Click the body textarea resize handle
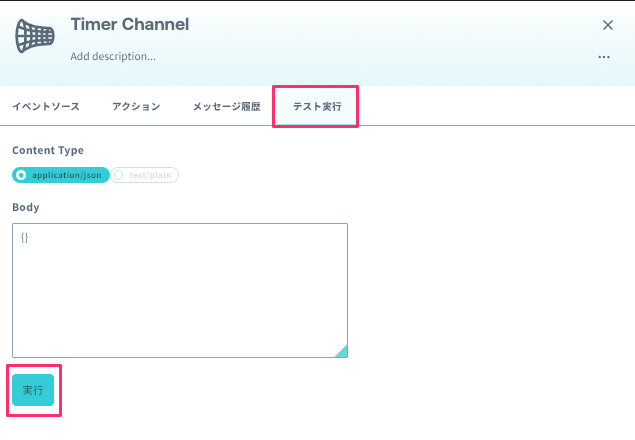Image resolution: width=635 pixels, height=440 pixels. (x=341, y=351)
